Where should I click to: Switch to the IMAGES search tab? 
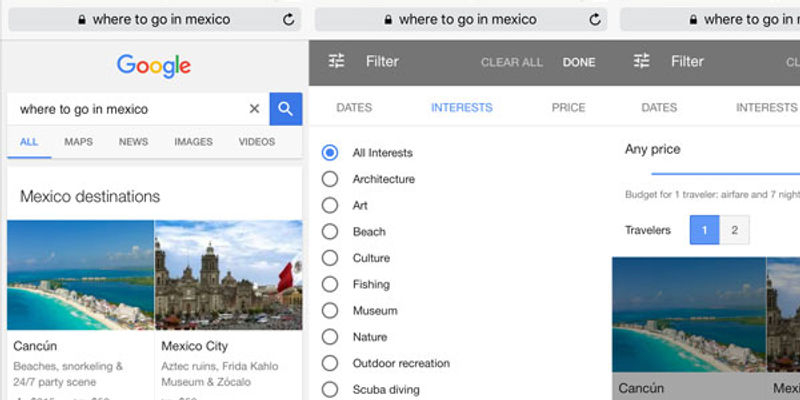(193, 142)
